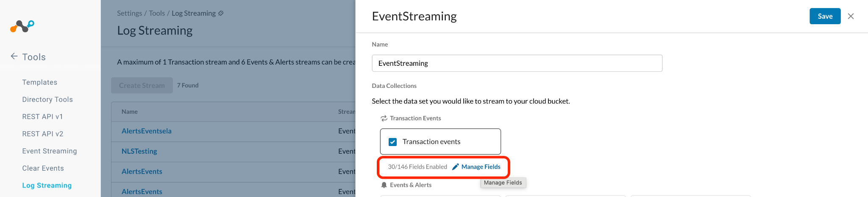Click the edit icon beside Log Streaming breadcrumb
Screen dimensions: 868x197
click(221, 13)
